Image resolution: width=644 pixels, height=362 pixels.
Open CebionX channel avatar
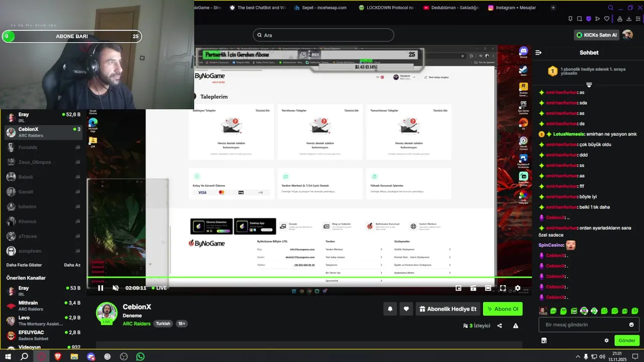pos(107,313)
